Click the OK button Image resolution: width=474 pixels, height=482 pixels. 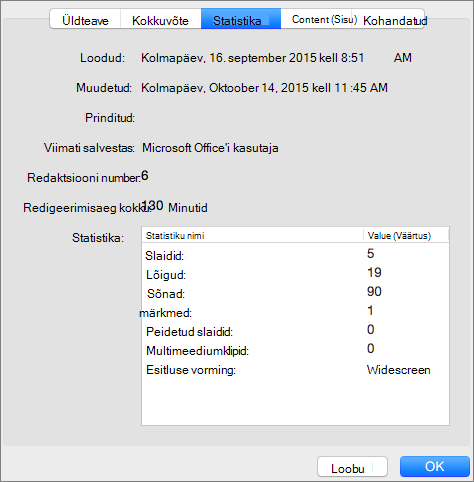pos(435,466)
